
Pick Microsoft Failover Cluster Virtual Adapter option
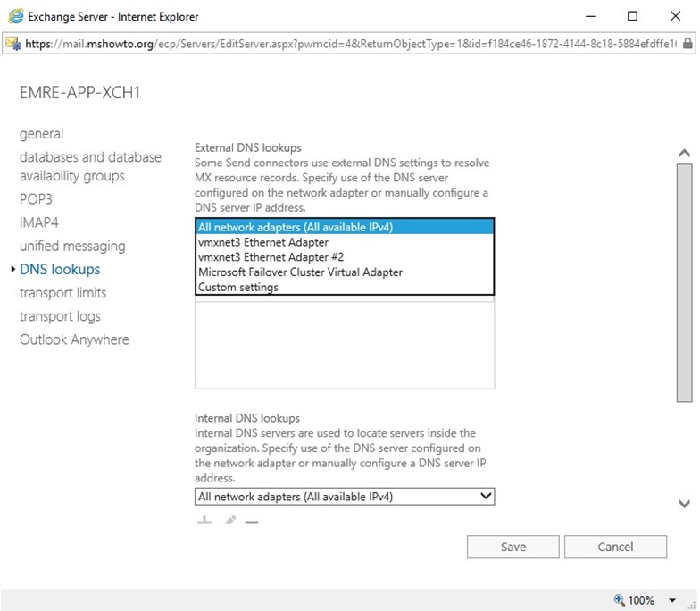click(345, 272)
